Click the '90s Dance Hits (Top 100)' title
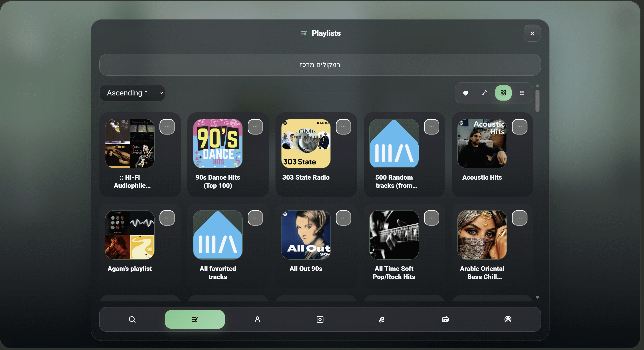Viewport: 644px width, 350px height. 218,181
